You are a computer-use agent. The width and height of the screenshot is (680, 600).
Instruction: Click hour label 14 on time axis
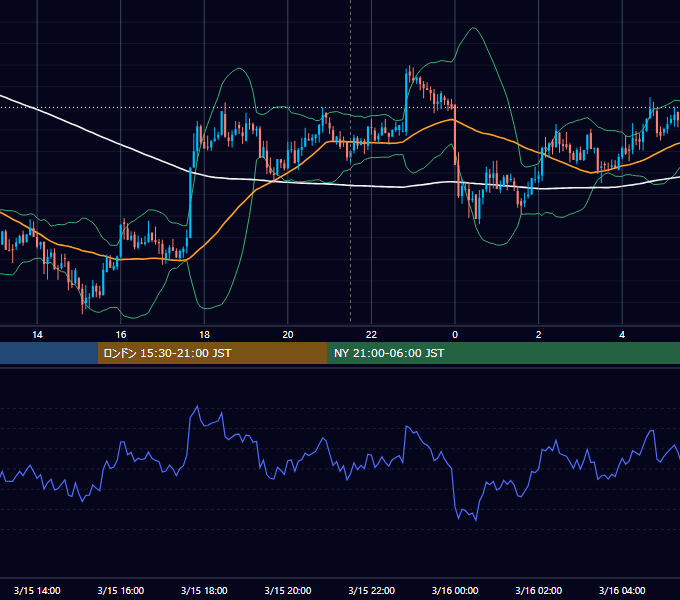(x=37, y=335)
